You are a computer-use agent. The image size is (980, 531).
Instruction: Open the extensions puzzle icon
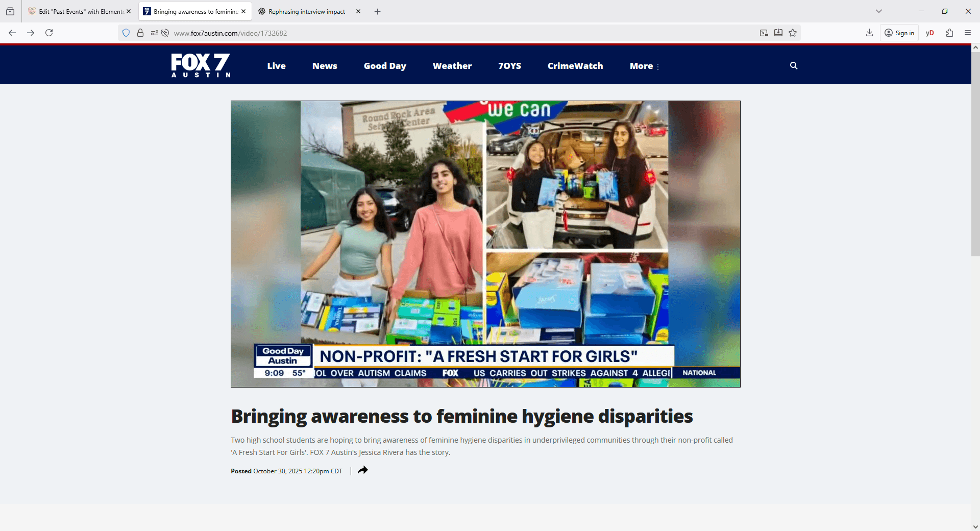point(949,33)
